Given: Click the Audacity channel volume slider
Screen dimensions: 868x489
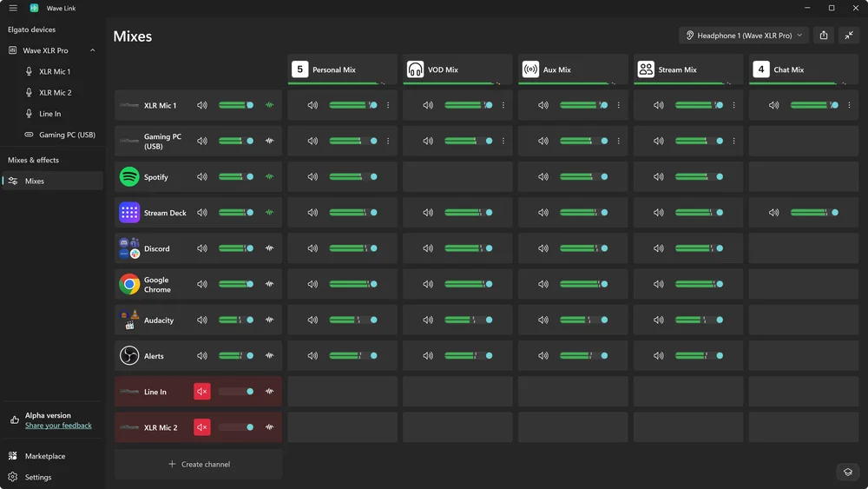Looking at the screenshot, I should coord(234,320).
